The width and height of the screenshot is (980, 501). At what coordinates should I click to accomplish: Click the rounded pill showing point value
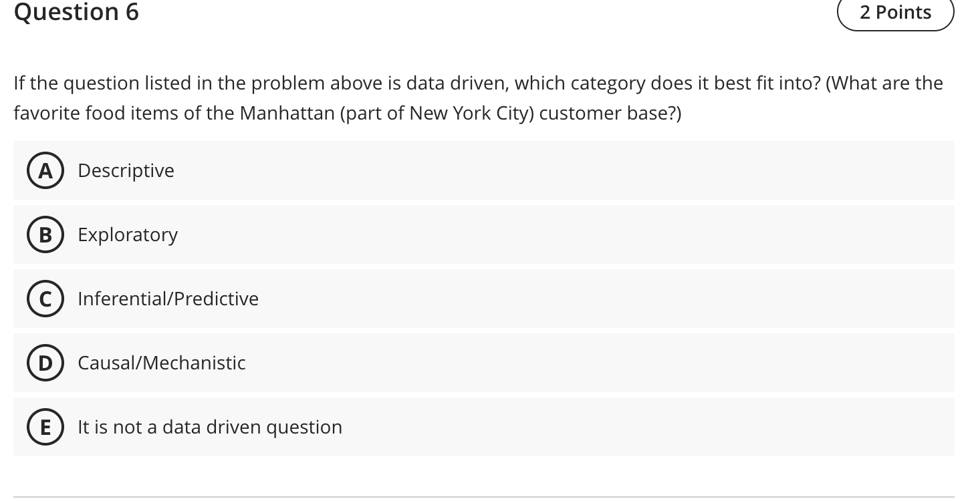[896, 12]
